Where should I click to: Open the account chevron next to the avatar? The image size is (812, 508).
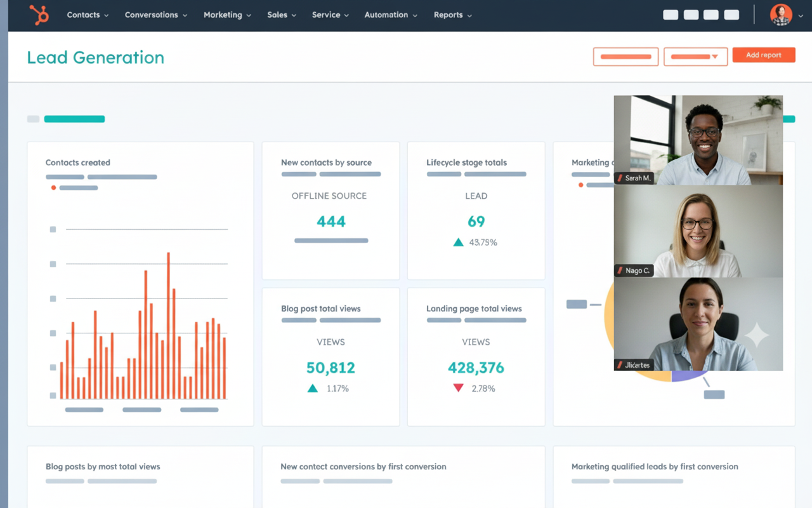(x=801, y=16)
